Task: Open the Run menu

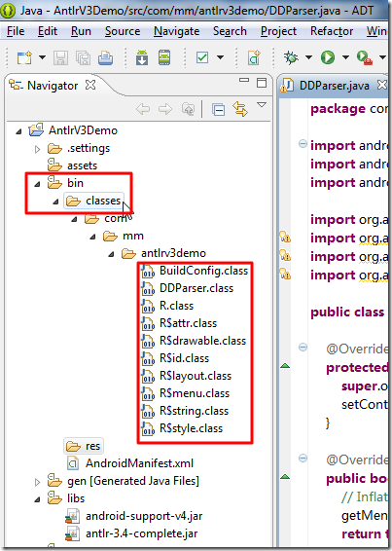Action: pos(81,31)
